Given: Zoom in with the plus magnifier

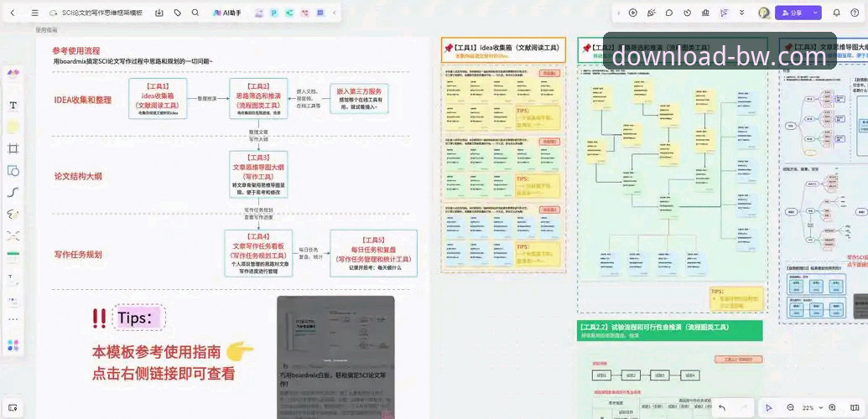Looking at the screenshot, I should point(832,408).
